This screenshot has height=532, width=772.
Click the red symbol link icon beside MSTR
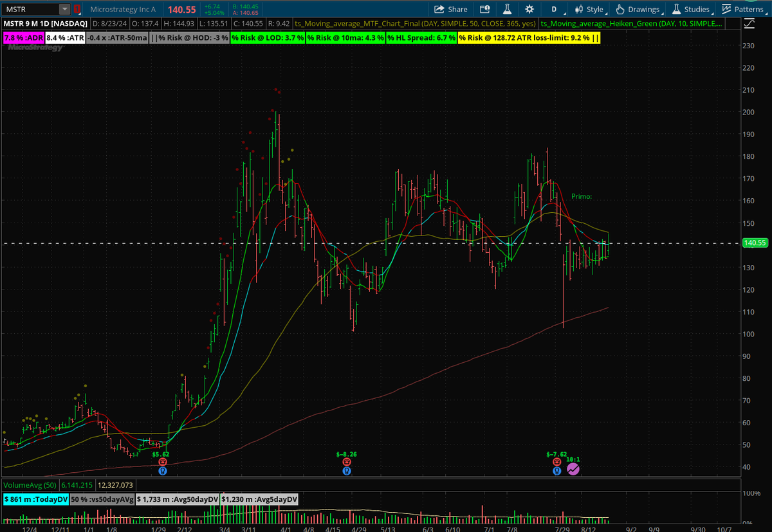point(78,10)
